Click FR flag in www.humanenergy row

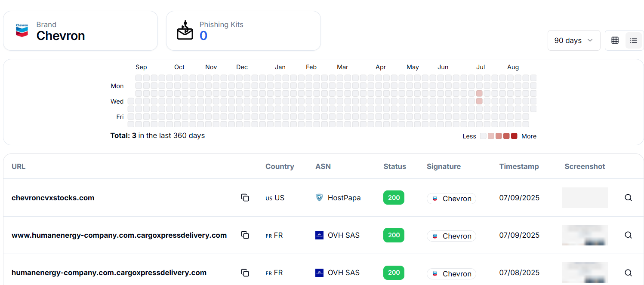click(x=269, y=236)
